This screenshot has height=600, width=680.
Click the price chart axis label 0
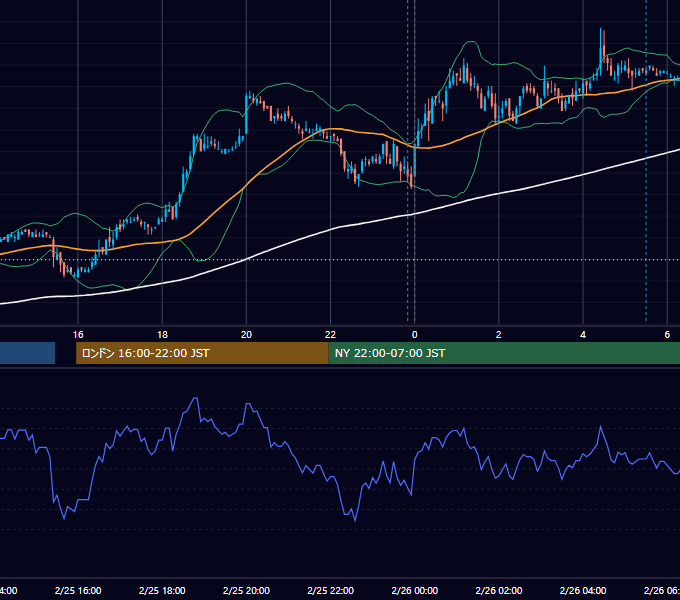coord(415,335)
